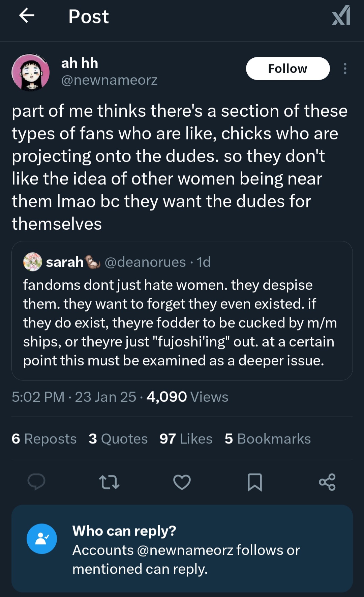
Task: Tap the @deanorues handle in quote
Action: (x=145, y=262)
